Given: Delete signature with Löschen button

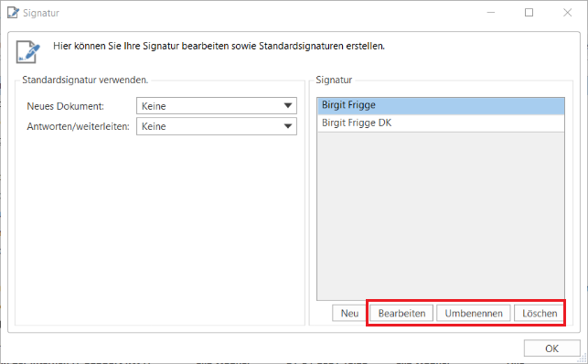Looking at the screenshot, I should [540, 313].
